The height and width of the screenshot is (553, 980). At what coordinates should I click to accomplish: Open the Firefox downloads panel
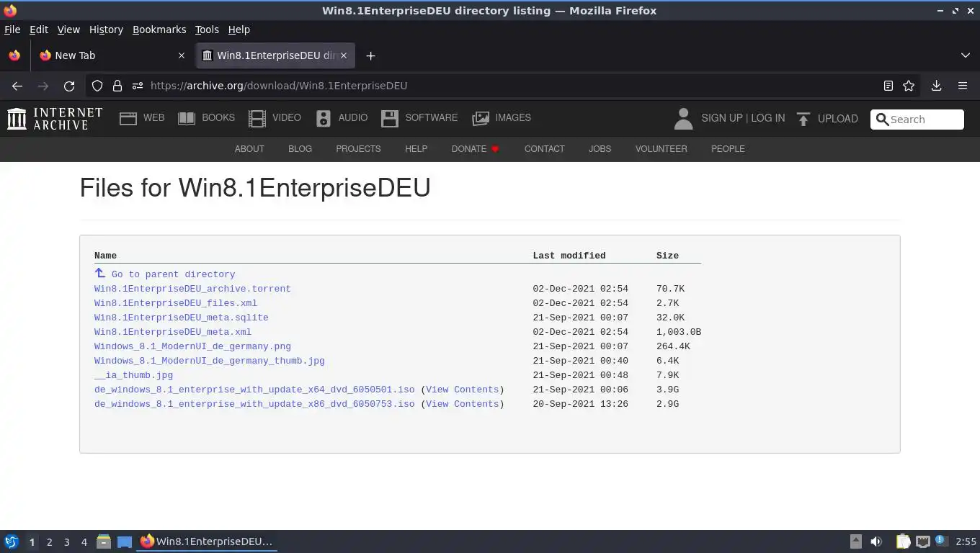tap(937, 86)
